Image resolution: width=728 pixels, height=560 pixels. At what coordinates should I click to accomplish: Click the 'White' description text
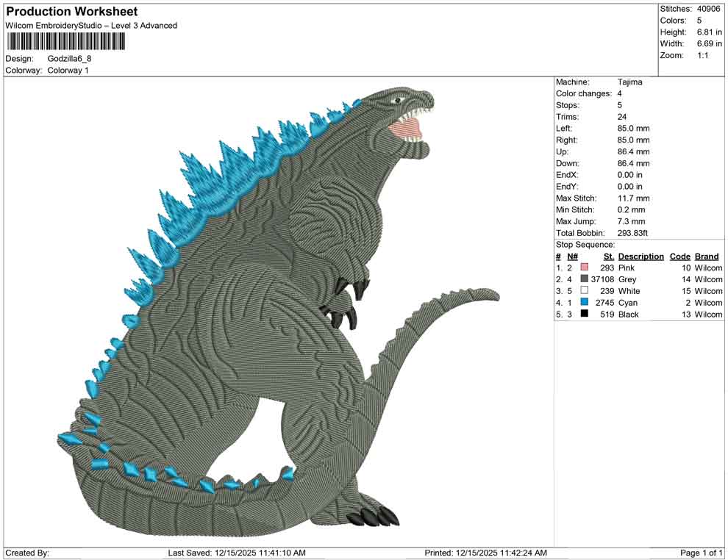tap(629, 291)
